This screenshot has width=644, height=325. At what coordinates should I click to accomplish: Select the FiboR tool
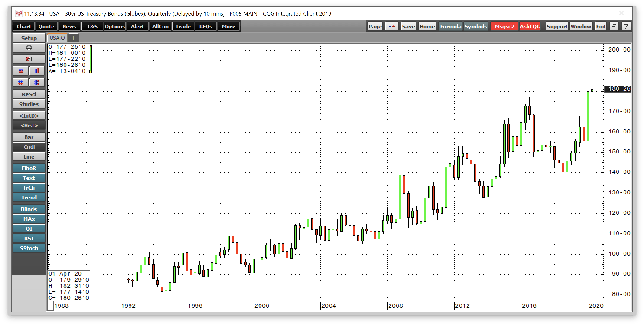click(29, 168)
